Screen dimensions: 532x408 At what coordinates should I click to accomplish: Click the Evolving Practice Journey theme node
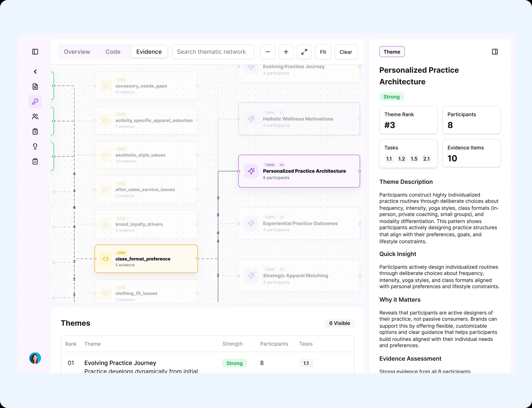299,73
